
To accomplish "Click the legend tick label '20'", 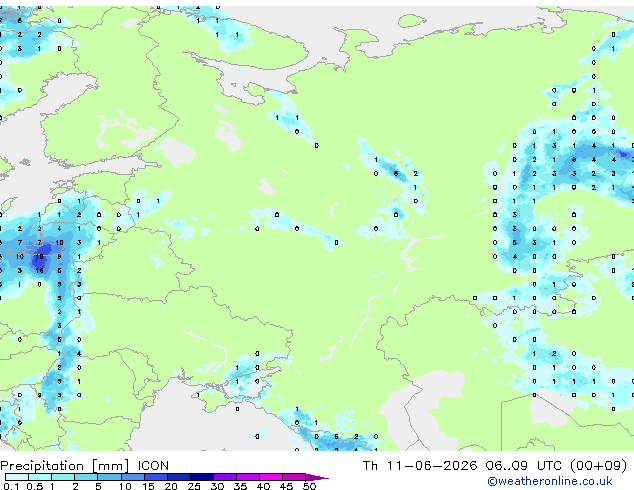I will tap(171, 486).
